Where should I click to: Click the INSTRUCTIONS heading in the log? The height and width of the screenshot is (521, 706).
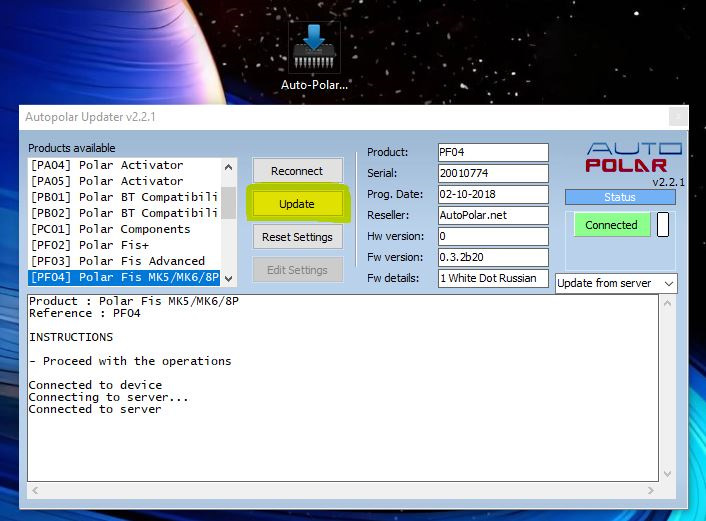[x=71, y=337]
